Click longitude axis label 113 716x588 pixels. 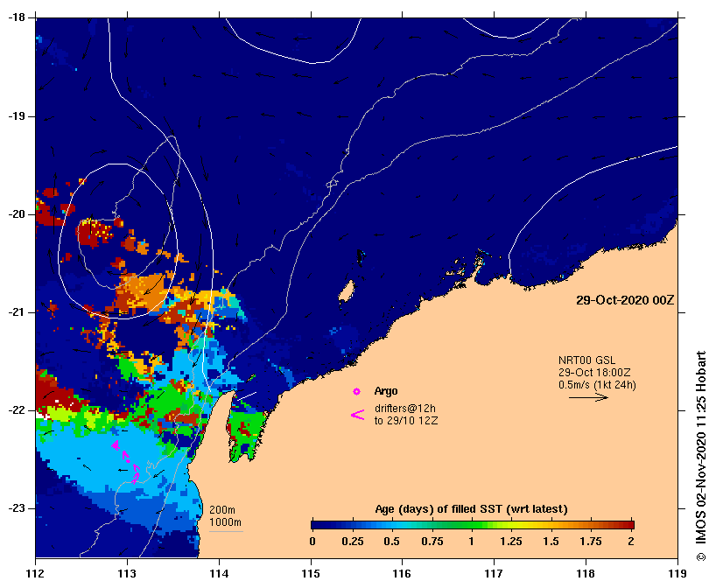128,573
